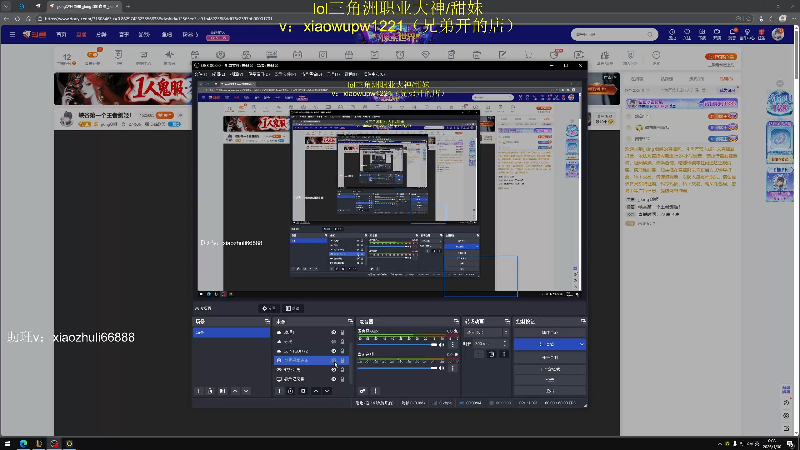Open transition options three-dot menu
Screen dimensions: 800x450
click(504, 354)
